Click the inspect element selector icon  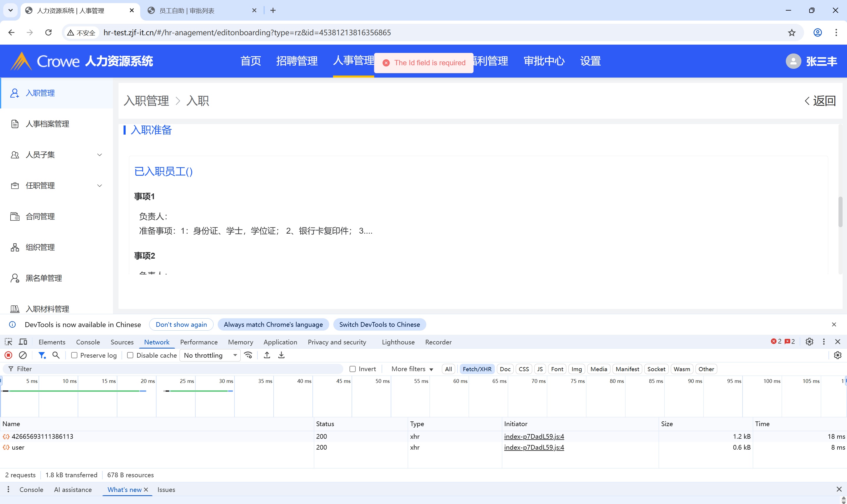coord(8,342)
